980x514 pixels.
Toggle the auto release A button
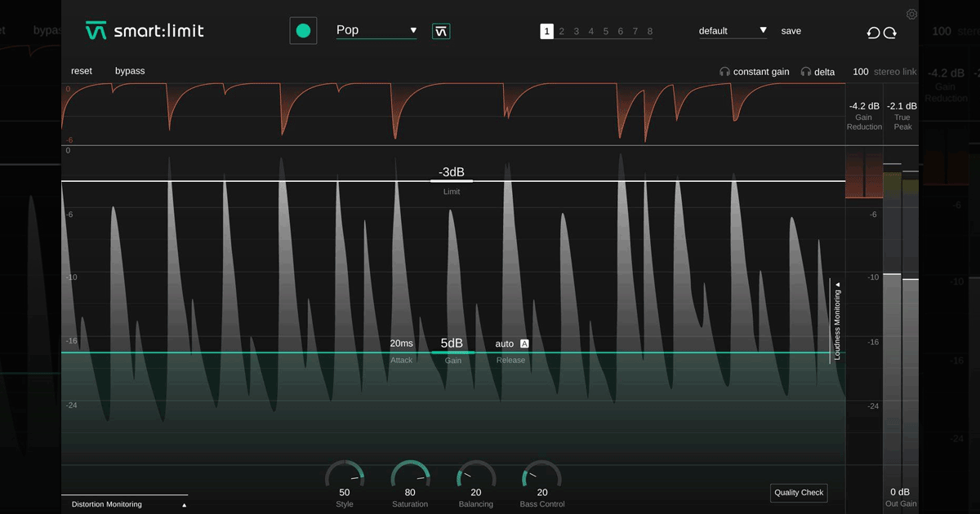[x=524, y=343]
